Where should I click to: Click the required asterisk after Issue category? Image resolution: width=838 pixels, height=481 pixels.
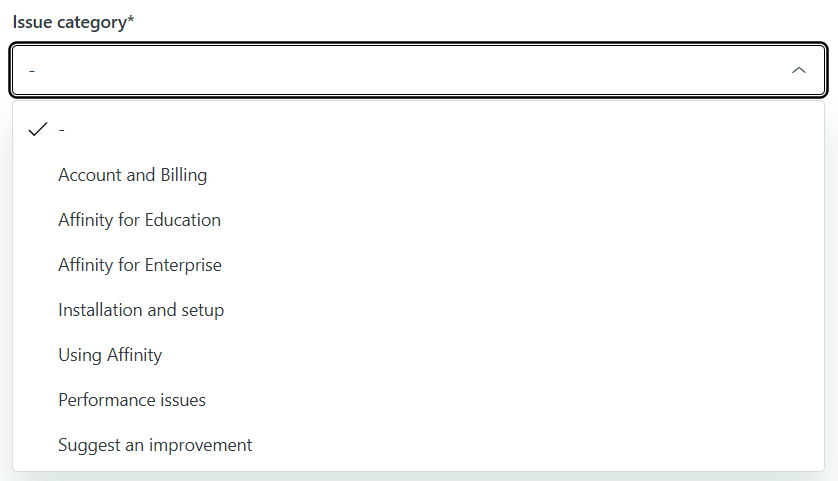point(131,20)
